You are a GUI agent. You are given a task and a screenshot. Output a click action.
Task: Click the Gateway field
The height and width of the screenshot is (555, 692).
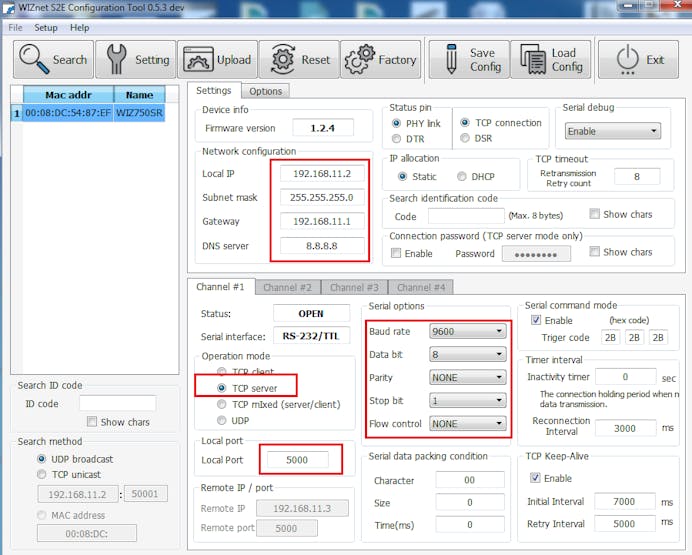322,221
